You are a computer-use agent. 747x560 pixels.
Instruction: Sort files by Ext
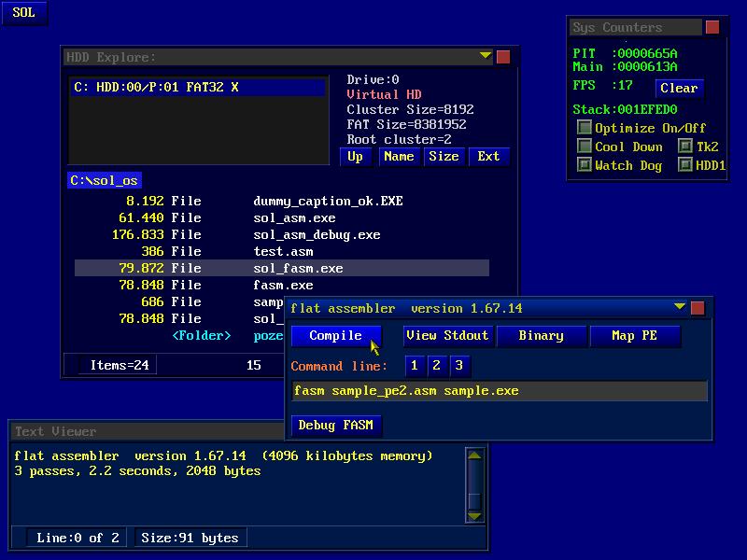[x=488, y=157]
